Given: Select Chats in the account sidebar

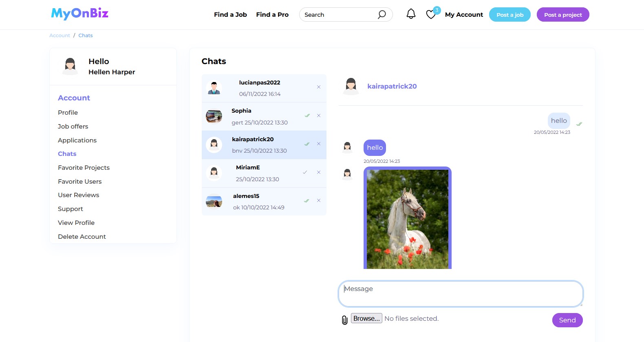Looking at the screenshot, I should (x=67, y=154).
